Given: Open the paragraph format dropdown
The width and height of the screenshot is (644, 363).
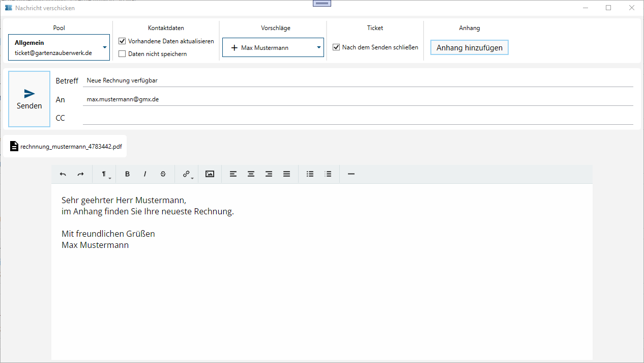Looking at the screenshot, I should pyautogui.click(x=105, y=174).
